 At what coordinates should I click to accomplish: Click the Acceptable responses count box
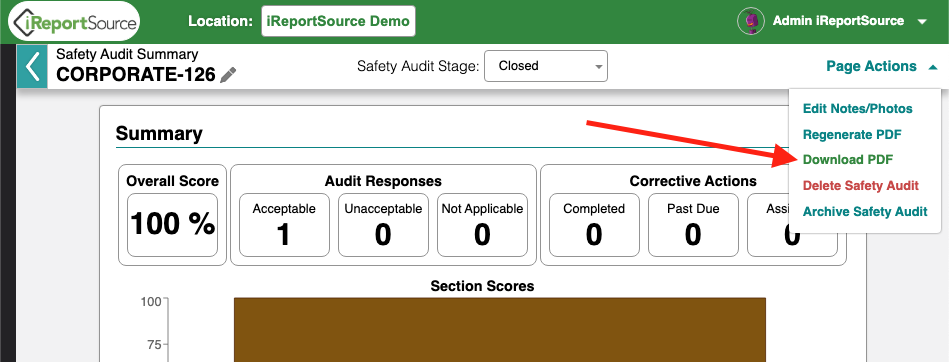point(284,225)
